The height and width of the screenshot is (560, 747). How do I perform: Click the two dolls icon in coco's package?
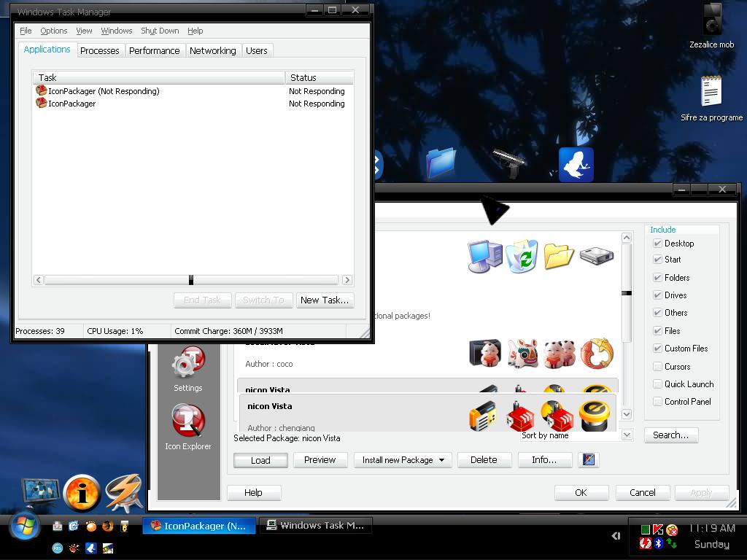[560, 354]
